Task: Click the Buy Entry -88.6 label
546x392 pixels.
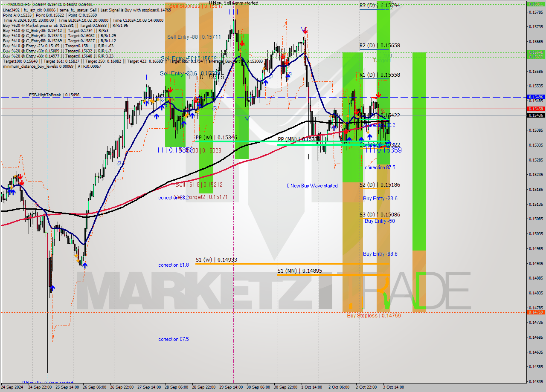Action: (380, 254)
